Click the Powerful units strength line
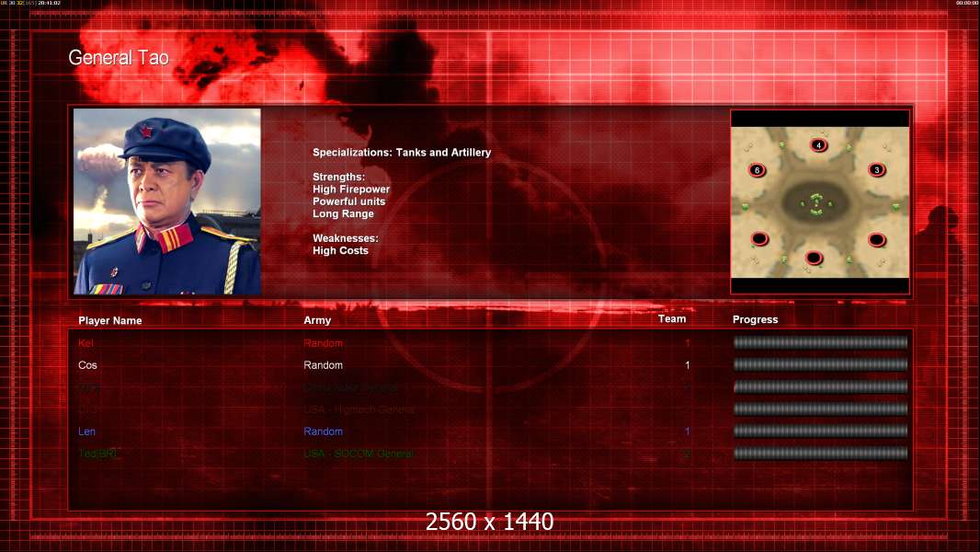The image size is (980, 552). pyautogui.click(x=348, y=201)
